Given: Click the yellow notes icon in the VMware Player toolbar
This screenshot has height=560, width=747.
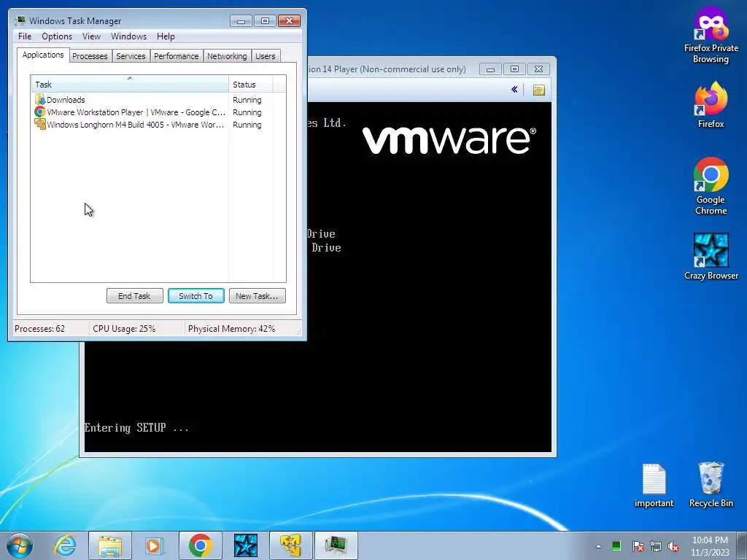Looking at the screenshot, I should 539,90.
